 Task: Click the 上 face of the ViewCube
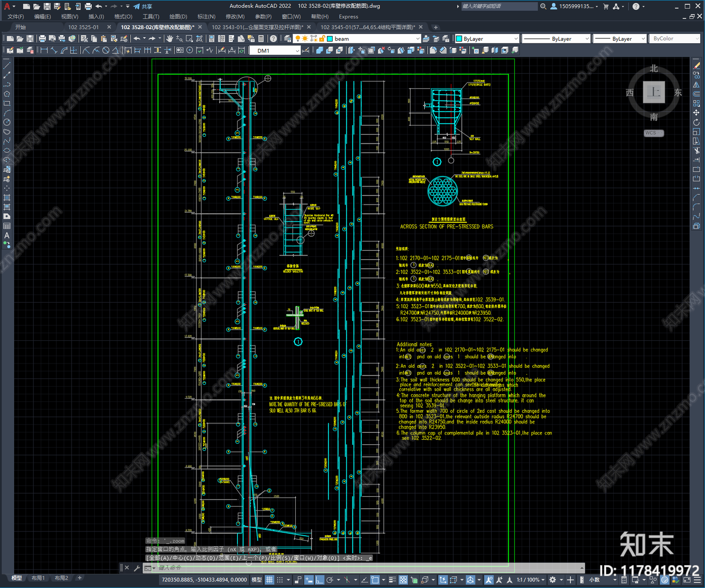(x=653, y=92)
